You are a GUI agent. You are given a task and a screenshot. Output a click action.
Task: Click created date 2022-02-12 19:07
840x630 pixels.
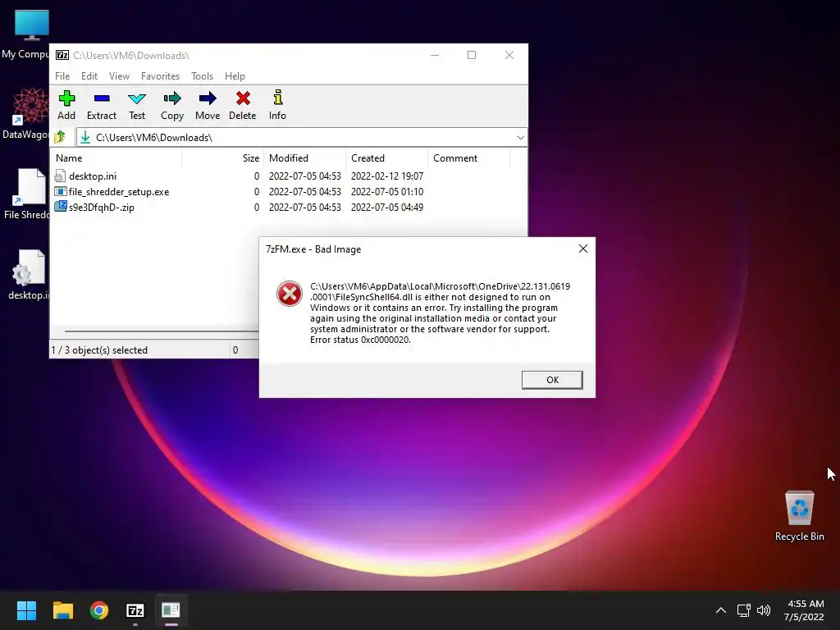(387, 176)
